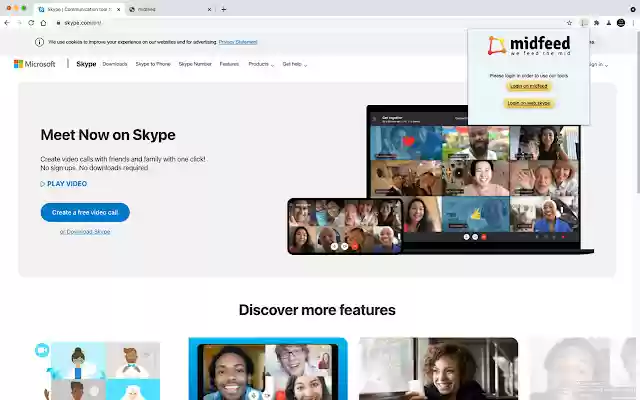640x400 pixels.
Task: Click Login on midfeed button
Action: click(x=529, y=86)
